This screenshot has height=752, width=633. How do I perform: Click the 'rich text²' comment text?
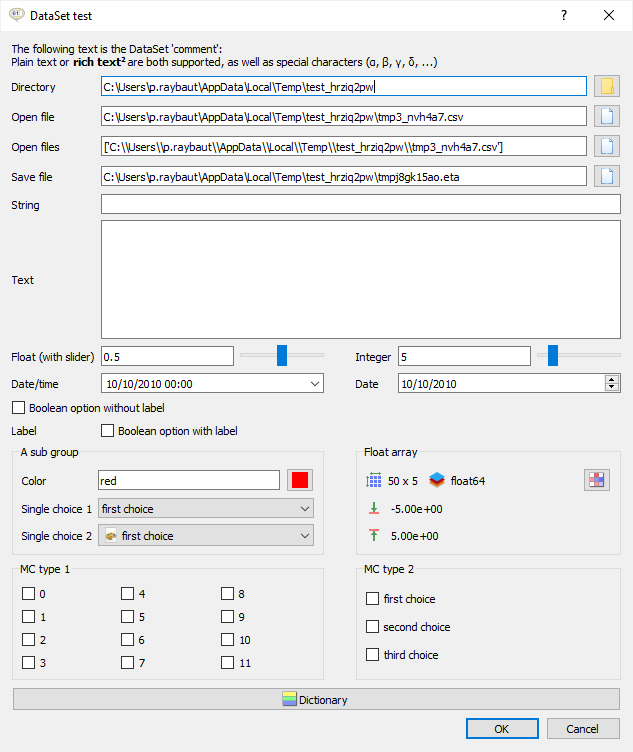click(x=99, y=62)
